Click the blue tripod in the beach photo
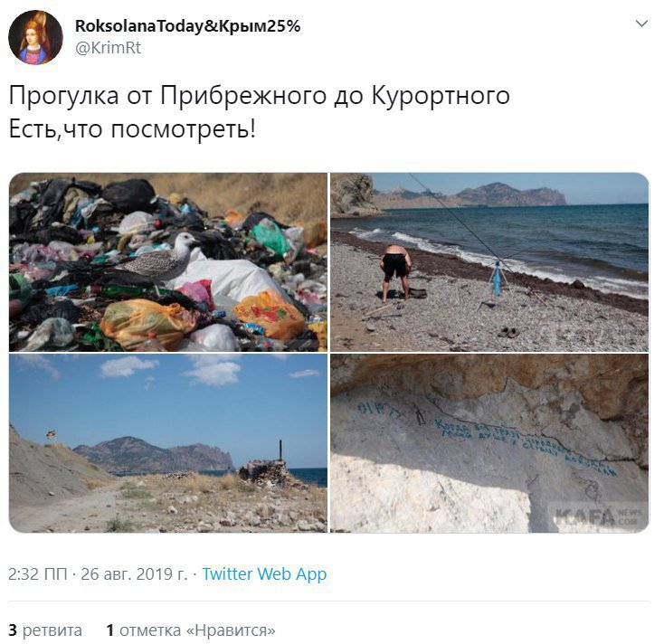 click(x=497, y=280)
